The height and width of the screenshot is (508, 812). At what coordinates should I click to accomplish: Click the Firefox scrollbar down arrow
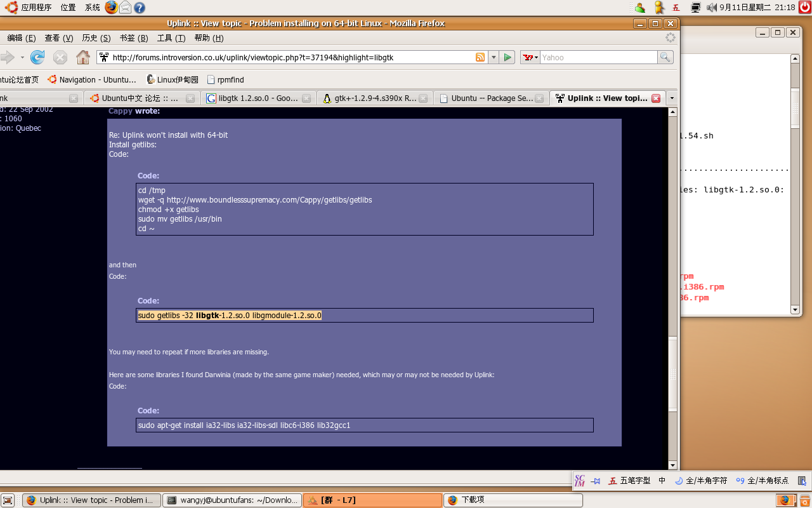[x=673, y=465]
